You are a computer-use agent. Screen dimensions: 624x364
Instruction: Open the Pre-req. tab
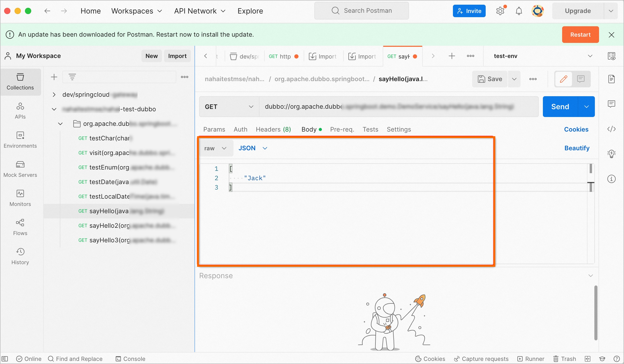click(x=342, y=129)
